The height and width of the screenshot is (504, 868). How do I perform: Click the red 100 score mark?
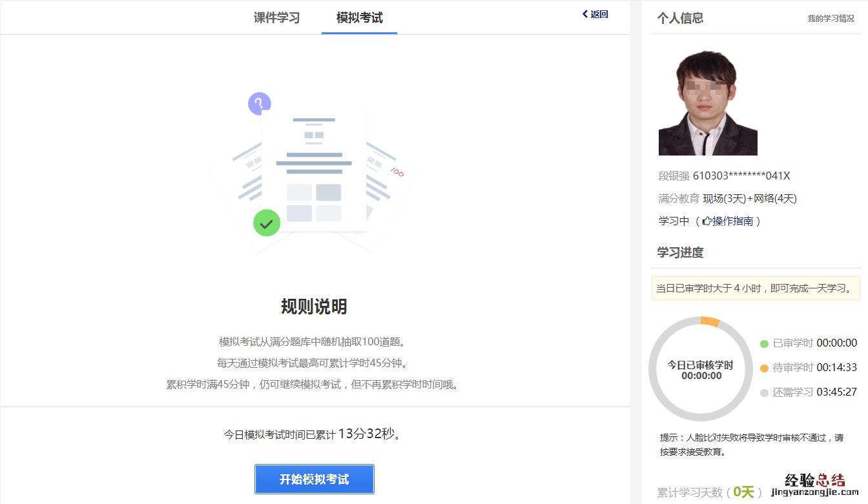[x=397, y=172]
